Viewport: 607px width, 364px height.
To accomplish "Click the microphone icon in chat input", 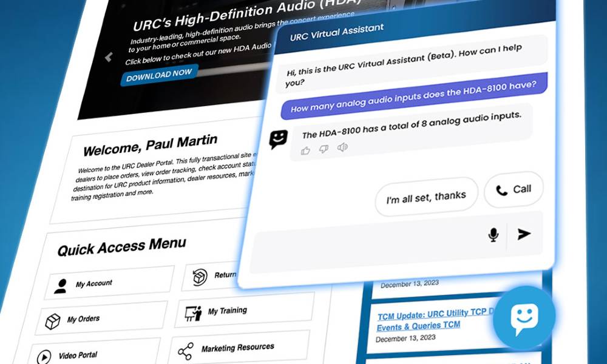I will 493,235.
